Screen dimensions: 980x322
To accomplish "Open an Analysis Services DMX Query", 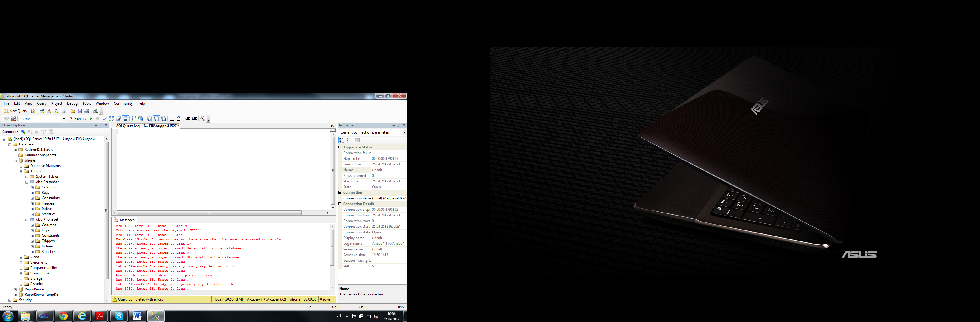I will tap(49, 111).
